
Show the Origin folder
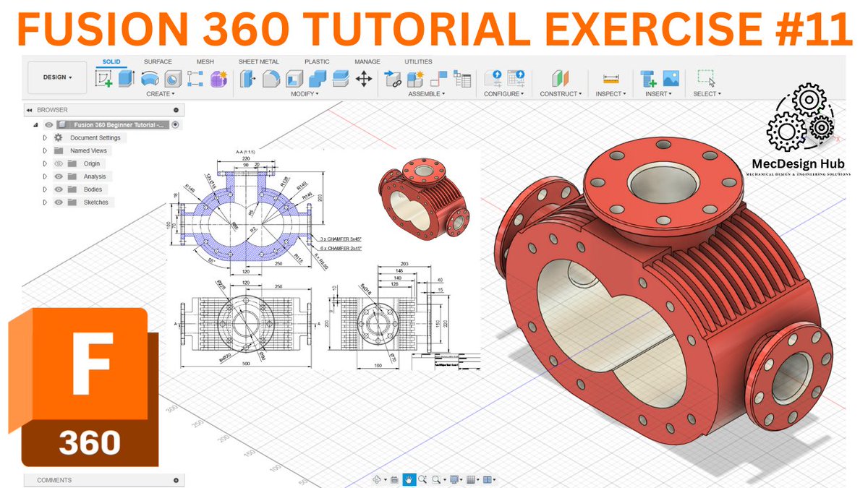point(59,163)
